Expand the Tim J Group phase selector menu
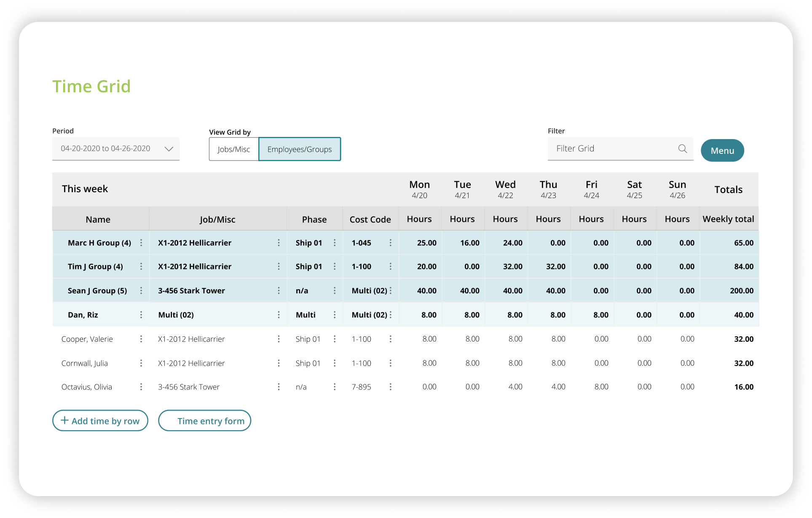 coord(335,266)
